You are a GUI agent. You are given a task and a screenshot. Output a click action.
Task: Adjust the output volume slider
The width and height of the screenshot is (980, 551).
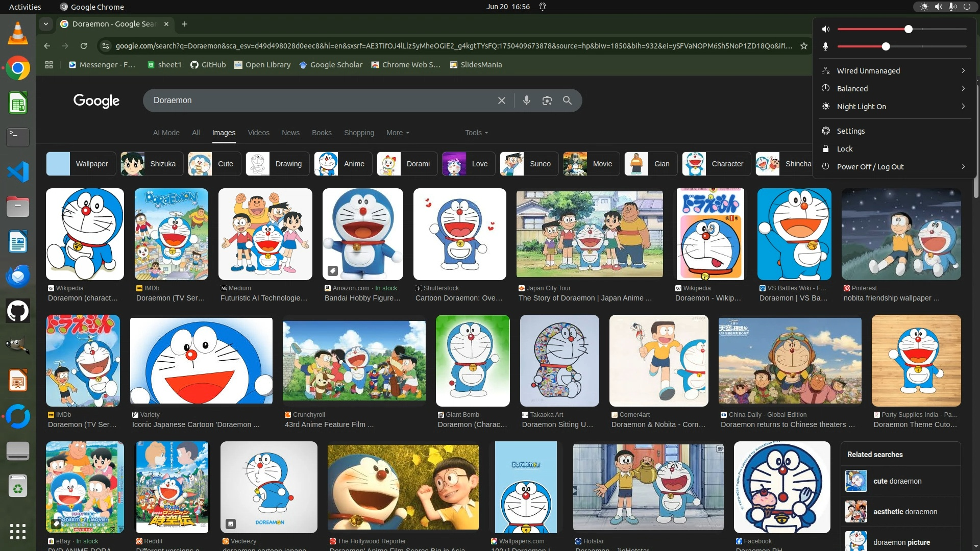pos(908,29)
